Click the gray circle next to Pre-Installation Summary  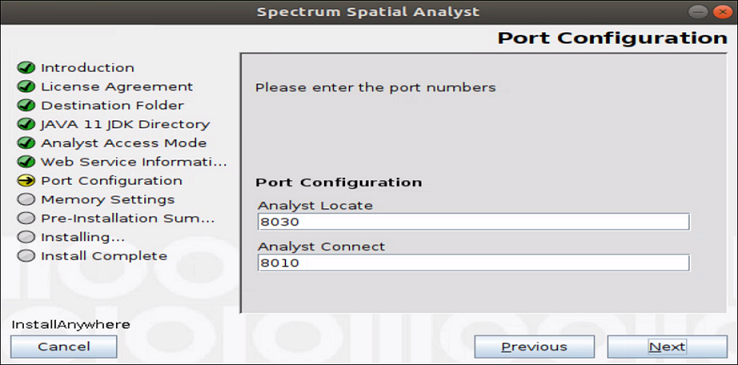click(26, 218)
